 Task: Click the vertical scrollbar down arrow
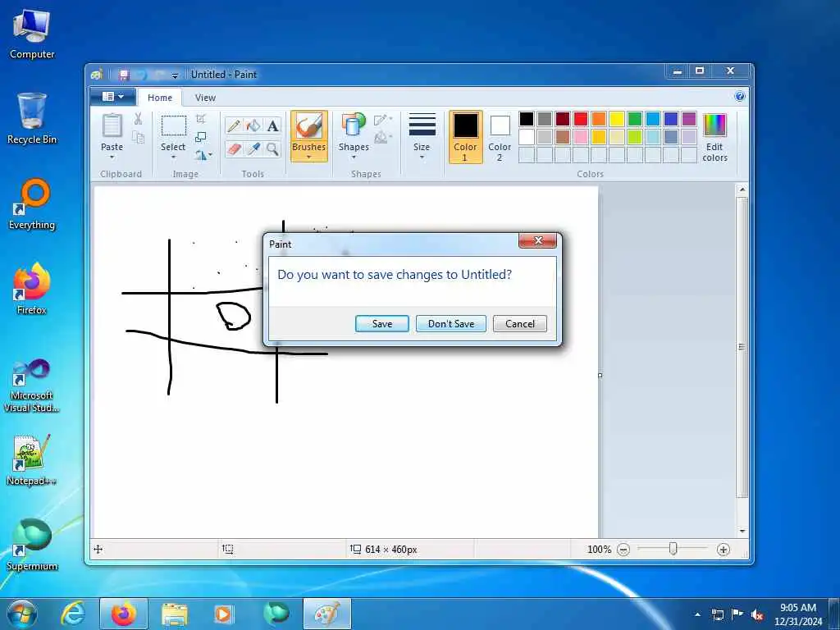pos(742,531)
